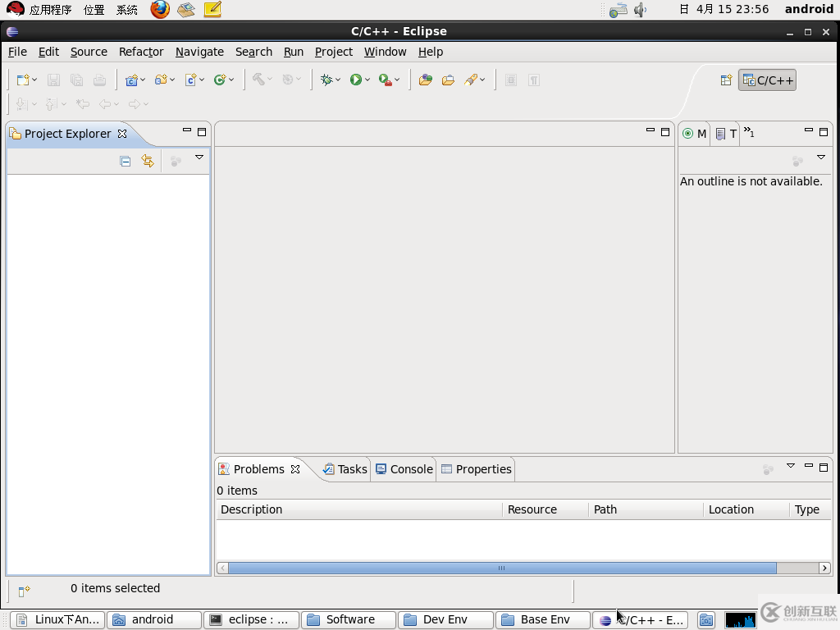Open the Edit menu
The image size is (840, 630).
click(48, 52)
